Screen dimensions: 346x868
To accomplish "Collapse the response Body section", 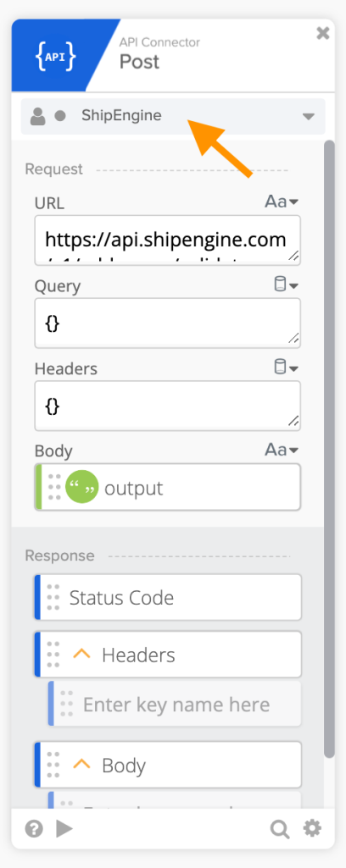I will click(81, 765).
